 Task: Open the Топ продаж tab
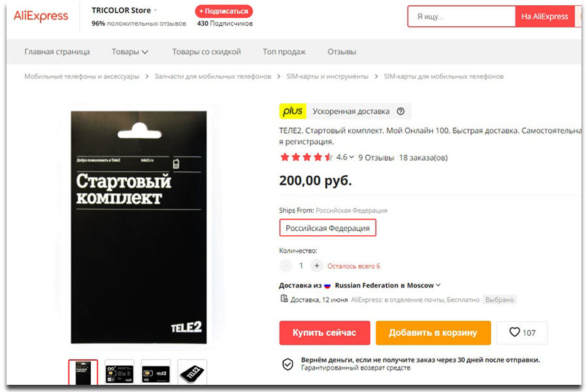[x=284, y=52]
